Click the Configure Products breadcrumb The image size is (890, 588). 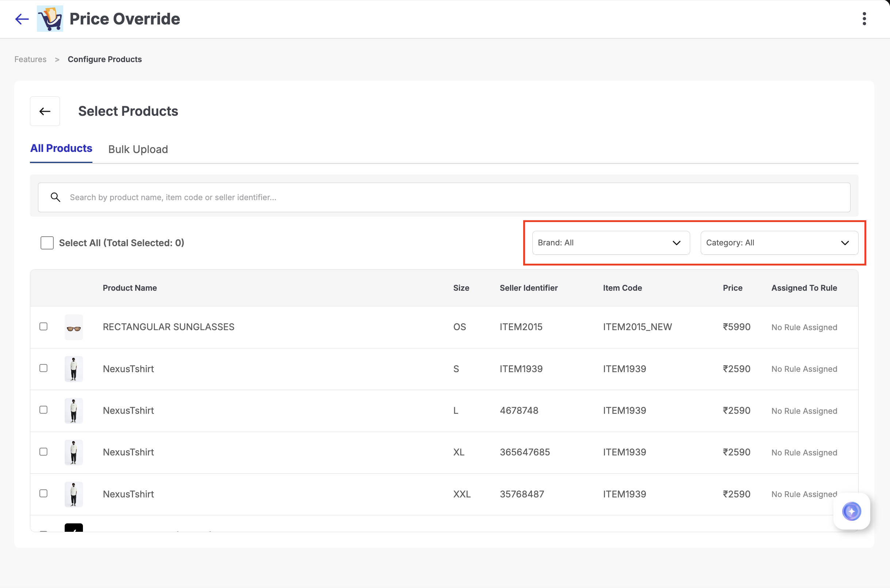[104, 59]
